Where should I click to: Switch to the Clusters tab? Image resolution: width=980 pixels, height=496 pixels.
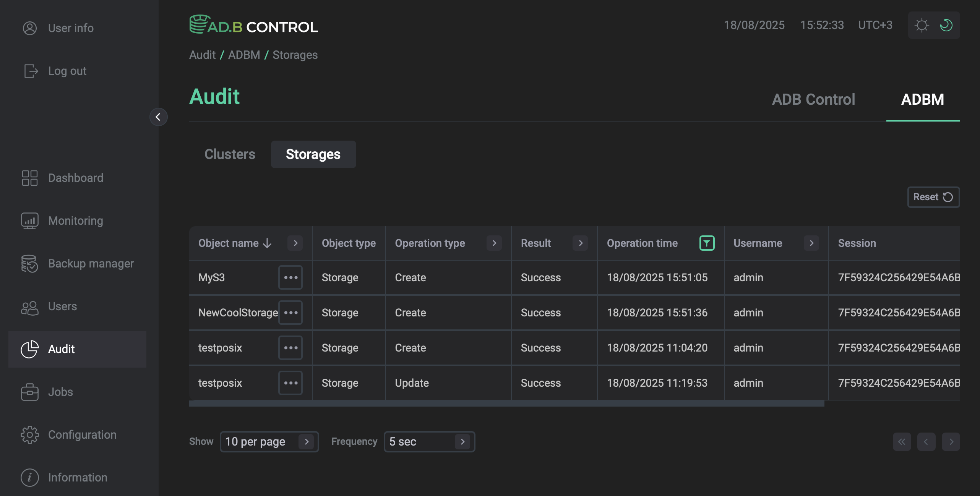point(230,154)
